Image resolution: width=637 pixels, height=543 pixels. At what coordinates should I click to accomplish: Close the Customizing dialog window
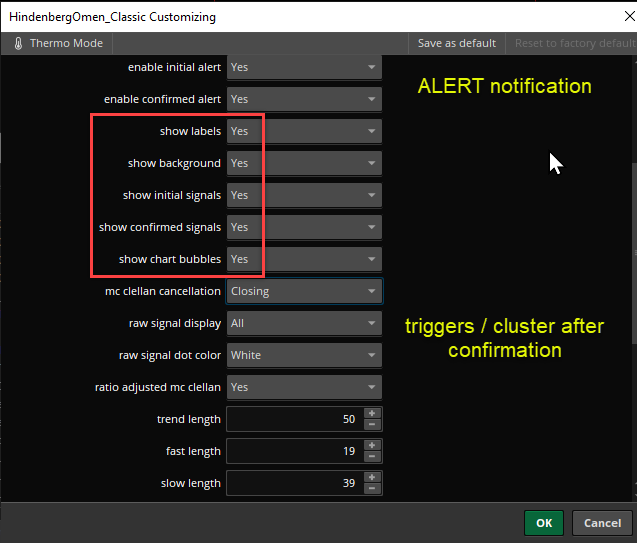(629, 16)
